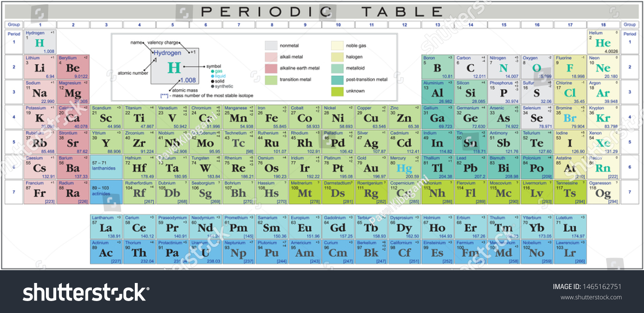Click the alkaline earth metal legend swatch
Viewport: 644px width, 313px height.
(271, 68)
